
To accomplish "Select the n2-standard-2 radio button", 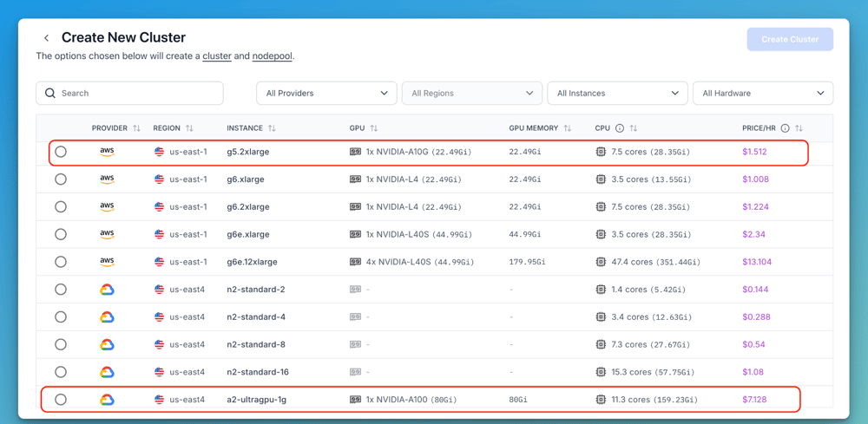I will tap(61, 290).
